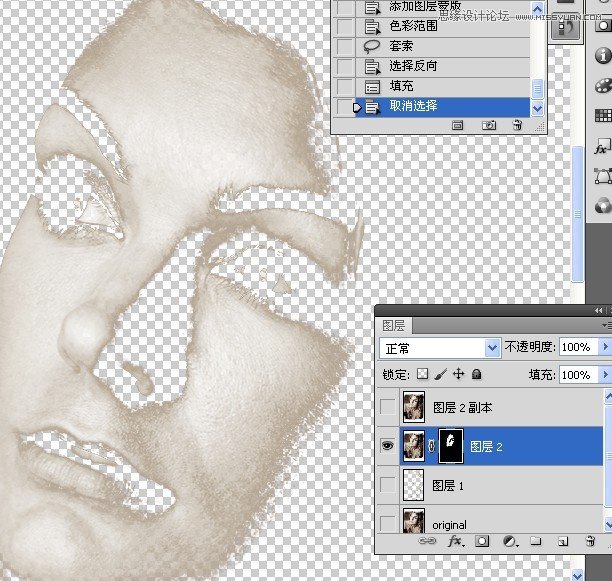
Task: Show the original layer visibility
Action: pos(387,523)
